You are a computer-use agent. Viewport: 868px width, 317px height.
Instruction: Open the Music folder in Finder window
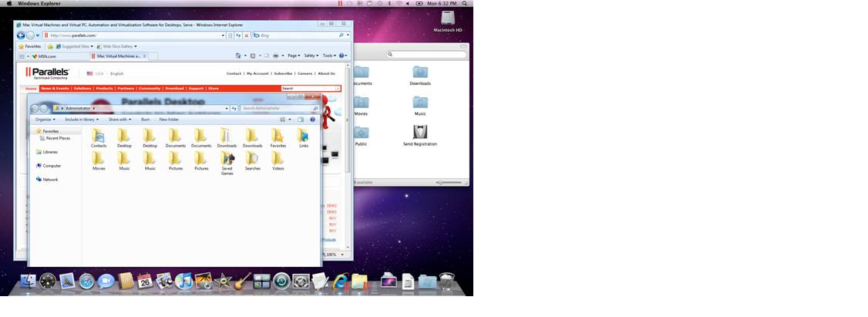point(420,106)
